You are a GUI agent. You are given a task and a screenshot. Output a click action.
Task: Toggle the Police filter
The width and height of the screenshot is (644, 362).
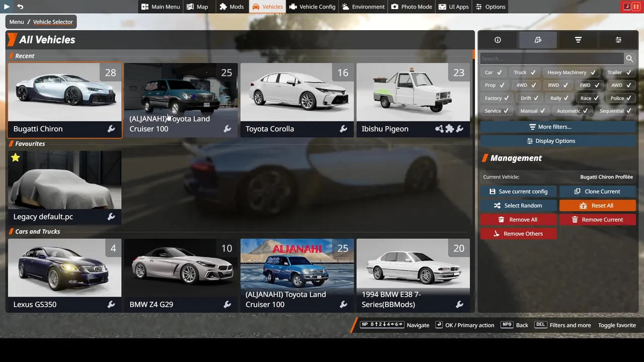click(x=621, y=99)
